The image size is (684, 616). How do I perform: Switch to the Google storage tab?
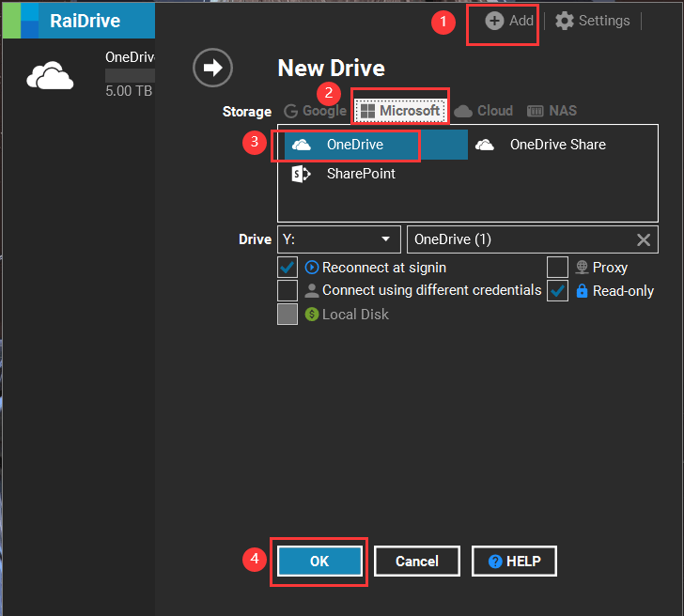[315, 111]
